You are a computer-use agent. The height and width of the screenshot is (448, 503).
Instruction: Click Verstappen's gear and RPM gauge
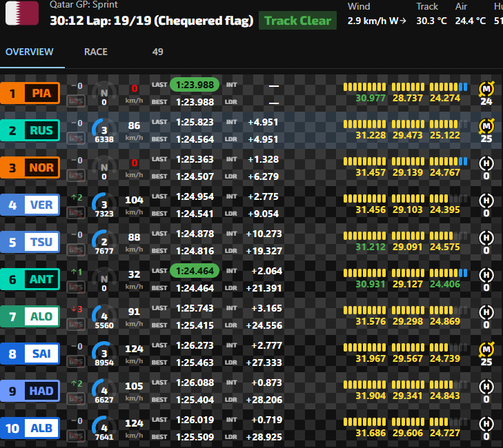pyautogui.click(x=104, y=205)
